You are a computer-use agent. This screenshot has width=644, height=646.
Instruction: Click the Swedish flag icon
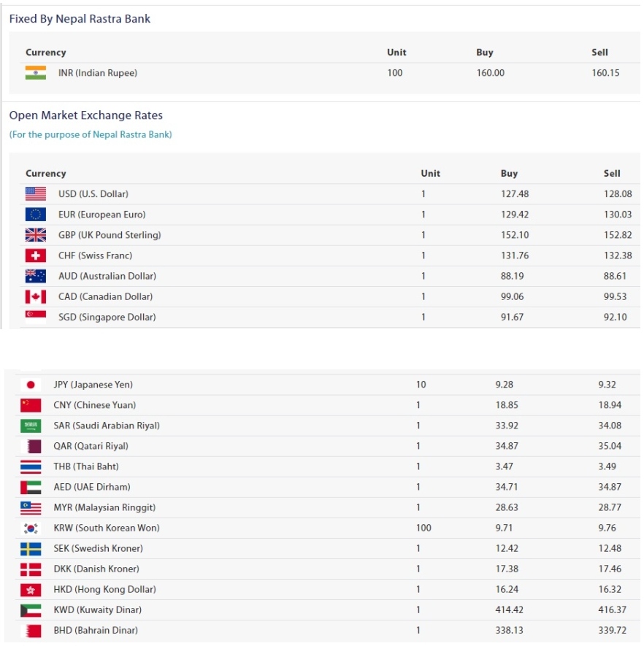[x=31, y=548]
